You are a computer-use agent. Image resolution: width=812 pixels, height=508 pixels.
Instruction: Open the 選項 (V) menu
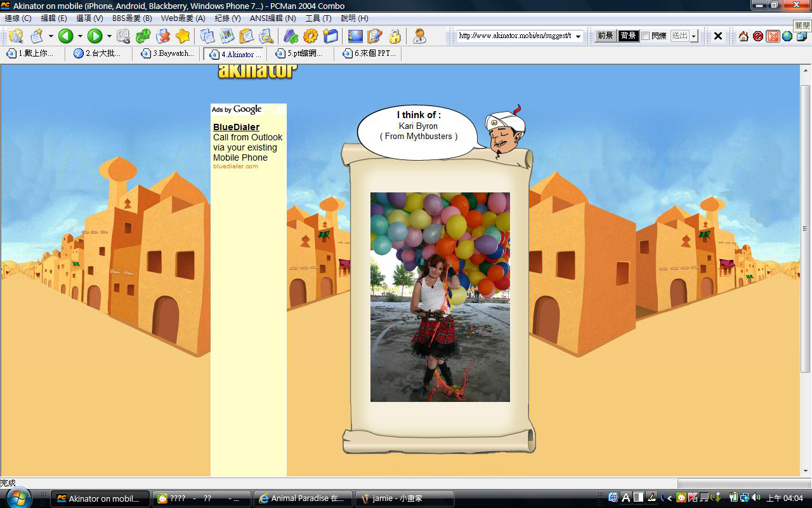click(x=89, y=18)
